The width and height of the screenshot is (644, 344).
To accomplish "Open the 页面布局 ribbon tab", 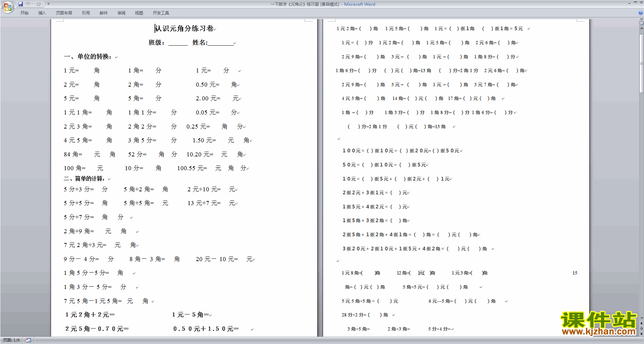I will tap(64, 13).
